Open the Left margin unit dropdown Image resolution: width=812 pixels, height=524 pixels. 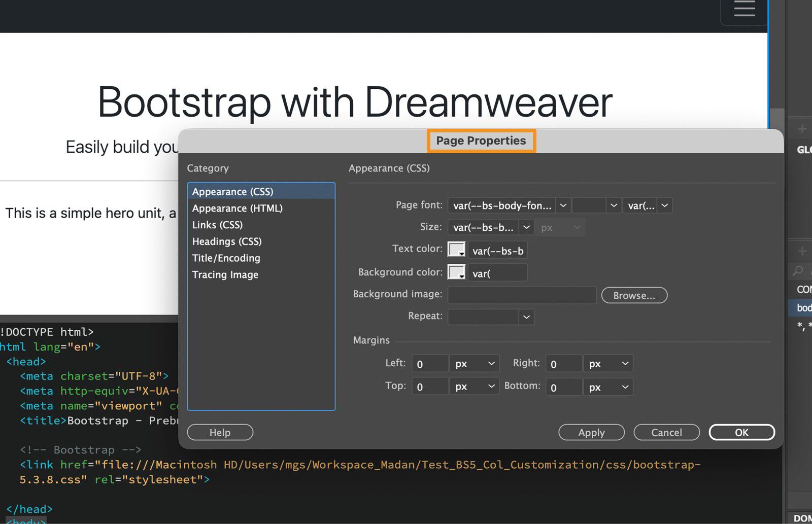474,364
